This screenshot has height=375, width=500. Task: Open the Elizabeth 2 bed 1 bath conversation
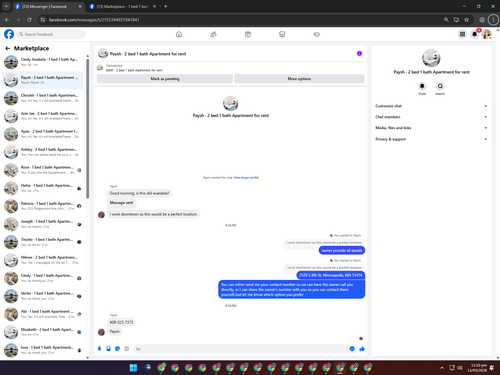(x=43, y=332)
